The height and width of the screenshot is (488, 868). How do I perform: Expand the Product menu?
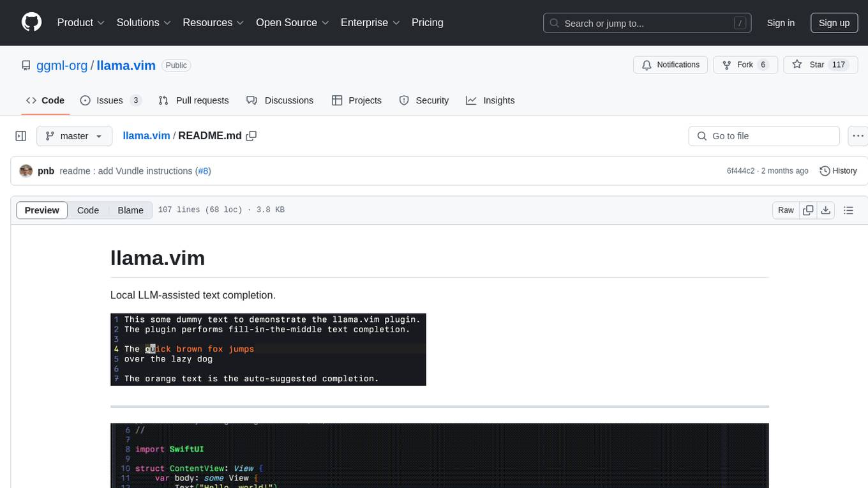[x=81, y=22]
